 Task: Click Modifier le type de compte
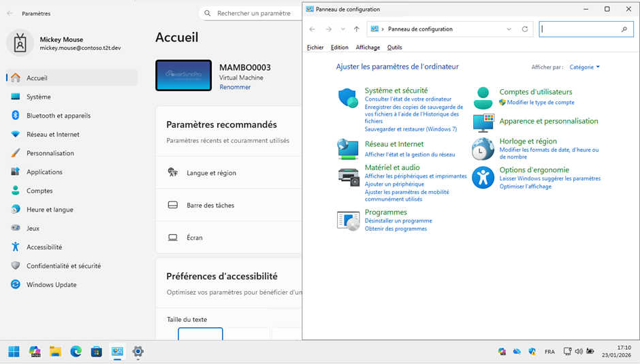541,103
